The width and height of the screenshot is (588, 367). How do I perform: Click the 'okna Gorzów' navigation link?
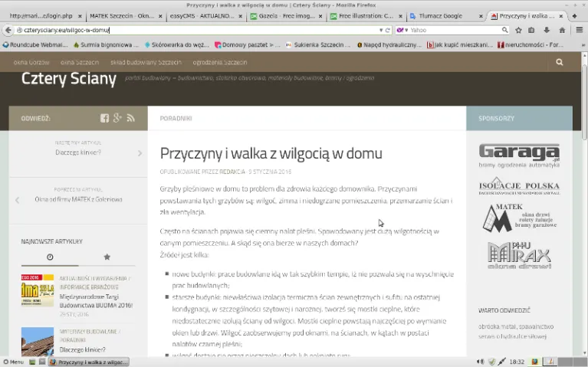pos(31,62)
